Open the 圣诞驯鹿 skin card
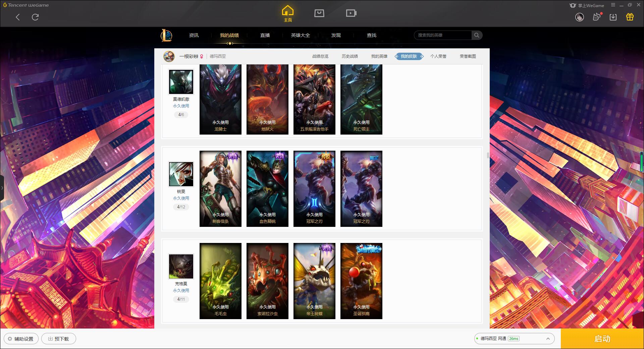This screenshot has width=644, height=349. pyautogui.click(x=361, y=281)
